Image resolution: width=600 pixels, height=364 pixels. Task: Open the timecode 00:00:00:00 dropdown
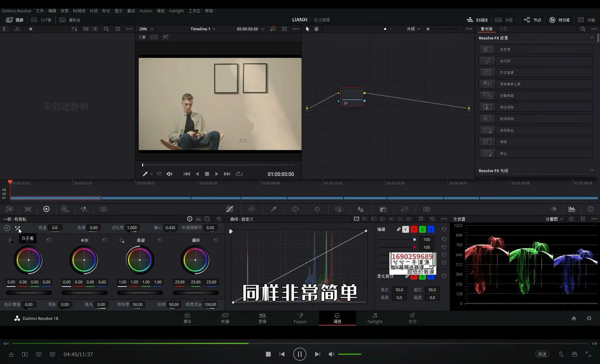[x=250, y=29]
